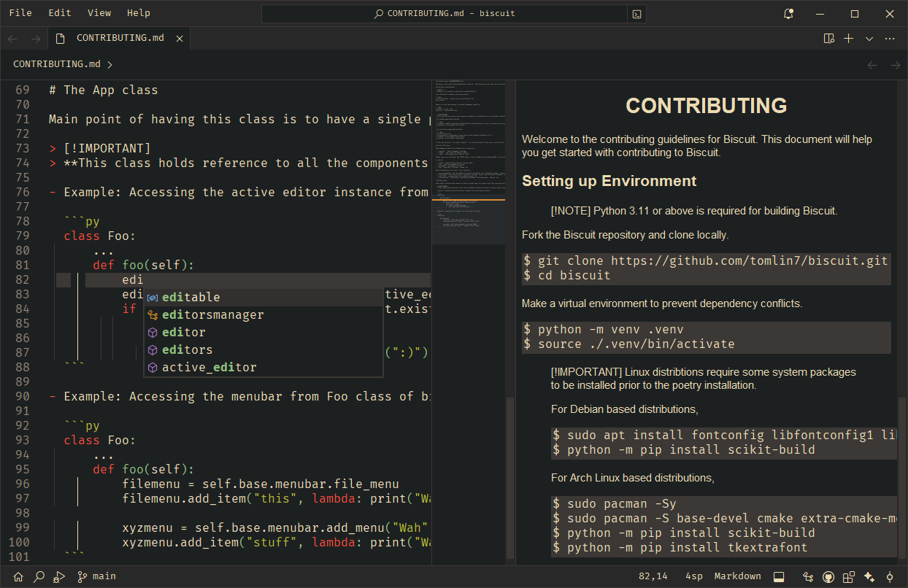Click the command palette search field
Screen dimensions: 908x588
tap(445, 14)
